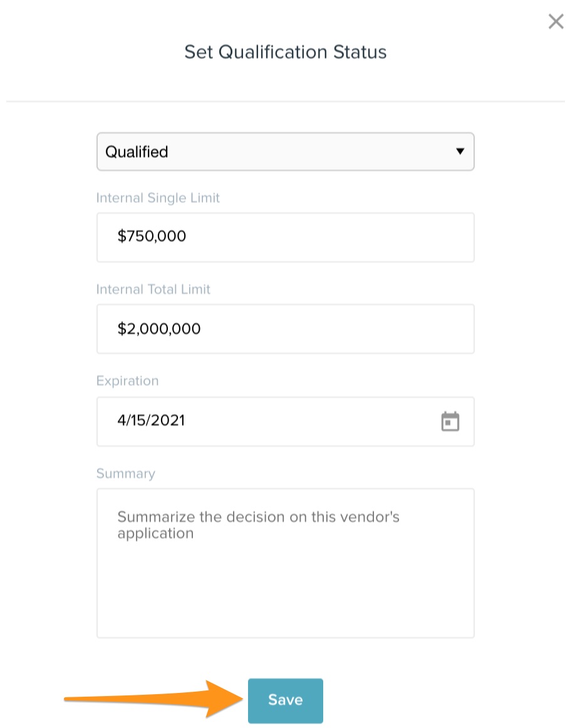The width and height of the screenshot is (575, 728).
Task: Close the Set Qualification Status dialog
Action: pyautogui.click(x=556, y=22)
